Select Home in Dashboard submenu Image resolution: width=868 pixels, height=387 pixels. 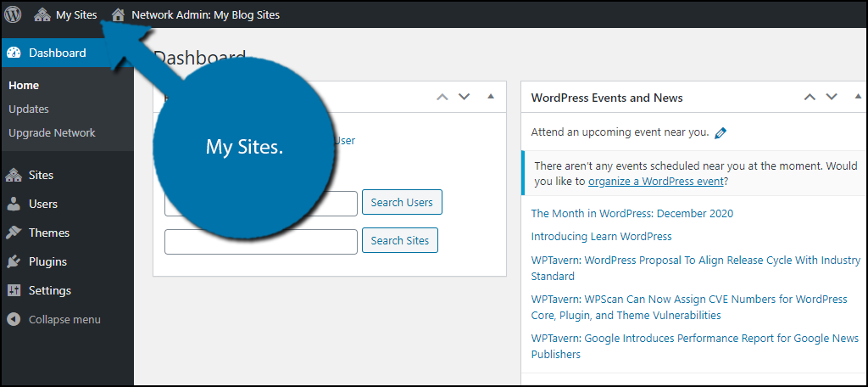coord(24,86)
